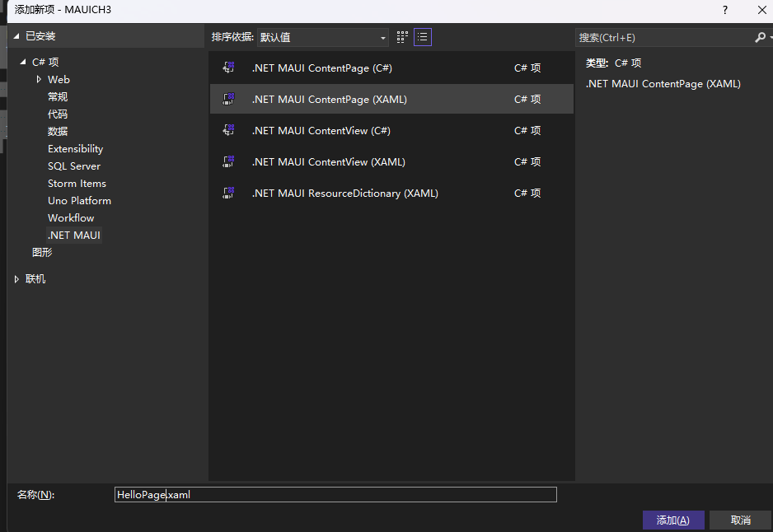This screenshot has width=773, height=532.
Task: Collapse the C# 项 tree node
Action: (23, 61)
